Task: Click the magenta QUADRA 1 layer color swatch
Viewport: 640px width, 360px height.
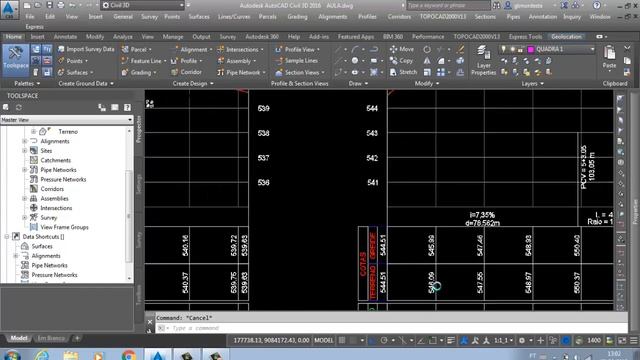Action: click(x=531, y=49)
